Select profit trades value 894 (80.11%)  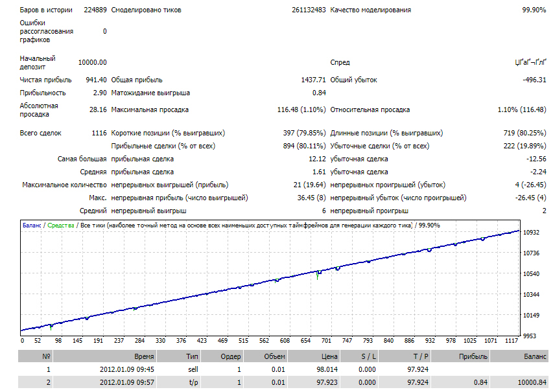click(x=304, y=146)
